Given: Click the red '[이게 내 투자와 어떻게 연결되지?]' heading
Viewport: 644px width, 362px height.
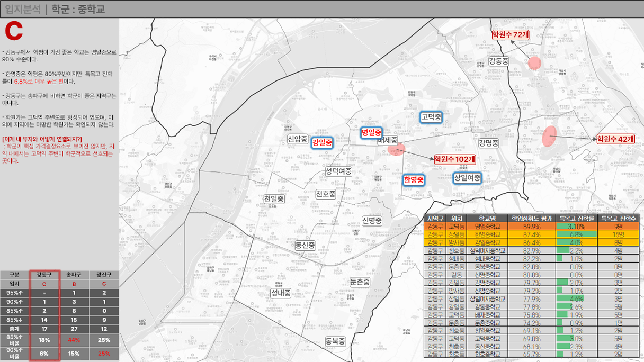Looking at the screenshot, I should click(42, 139).
